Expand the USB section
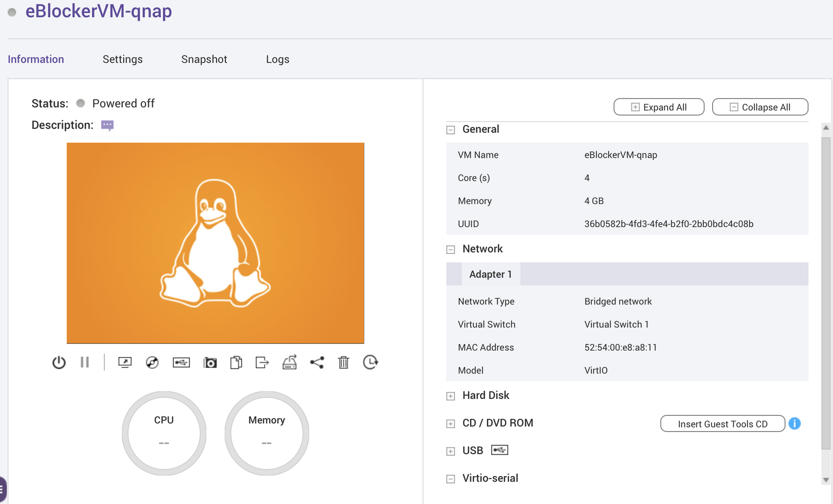 pos(451,451)
